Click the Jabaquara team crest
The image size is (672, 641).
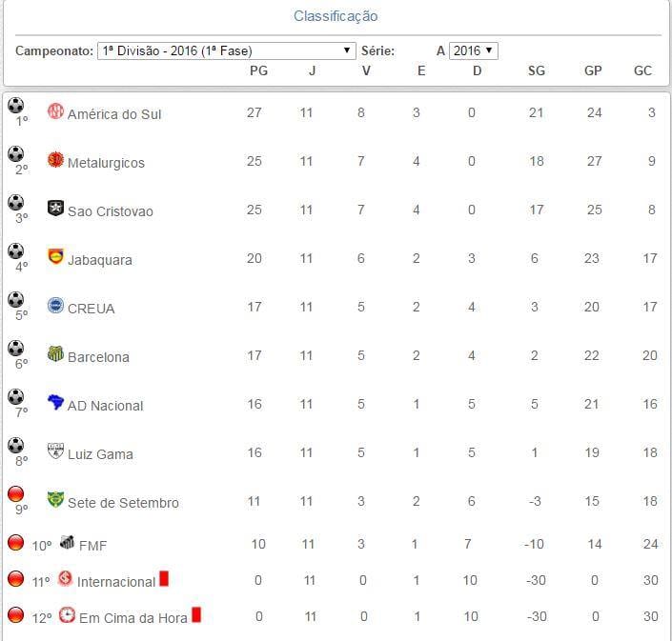(x=55, y=257)
